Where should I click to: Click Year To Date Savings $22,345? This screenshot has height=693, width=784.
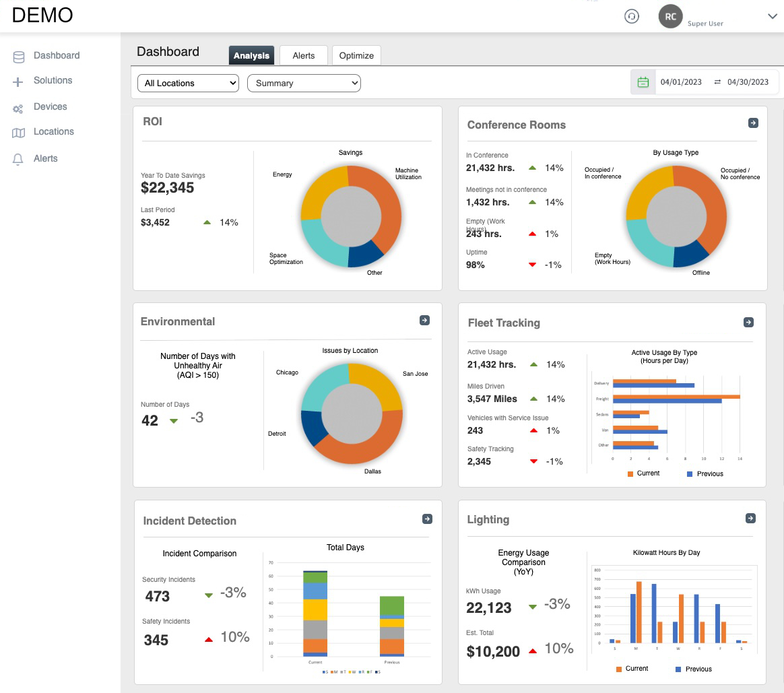point(168,188)
